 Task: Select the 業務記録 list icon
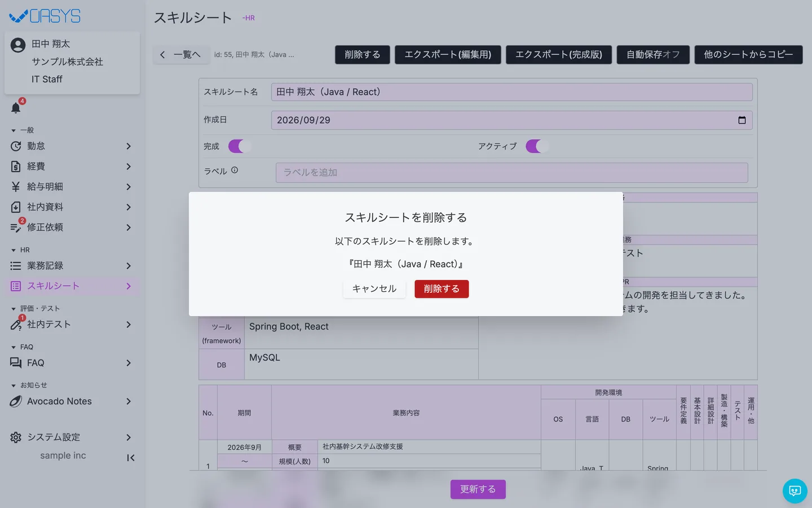coord(16,266)
